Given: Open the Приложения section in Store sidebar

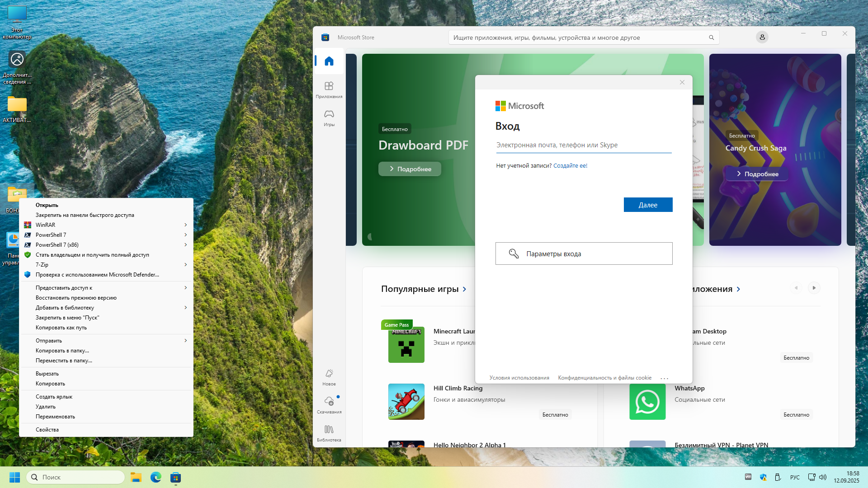Looking at the screenshot, I should tap(329, 89).
